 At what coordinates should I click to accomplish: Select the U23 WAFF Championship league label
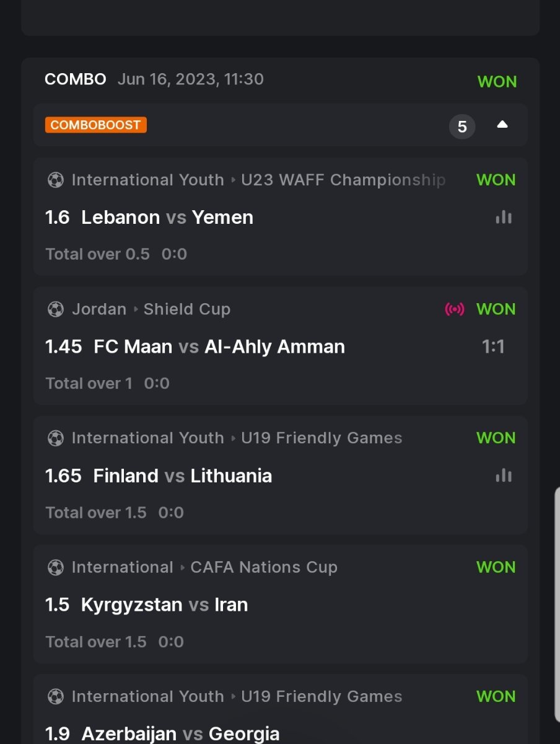343,180
